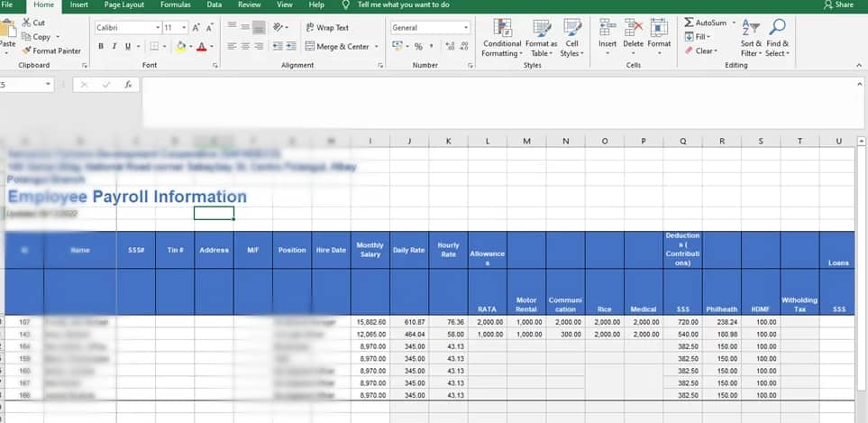Apply the red Font Color A
Screen dimensions: 868x423
[201, 47]
